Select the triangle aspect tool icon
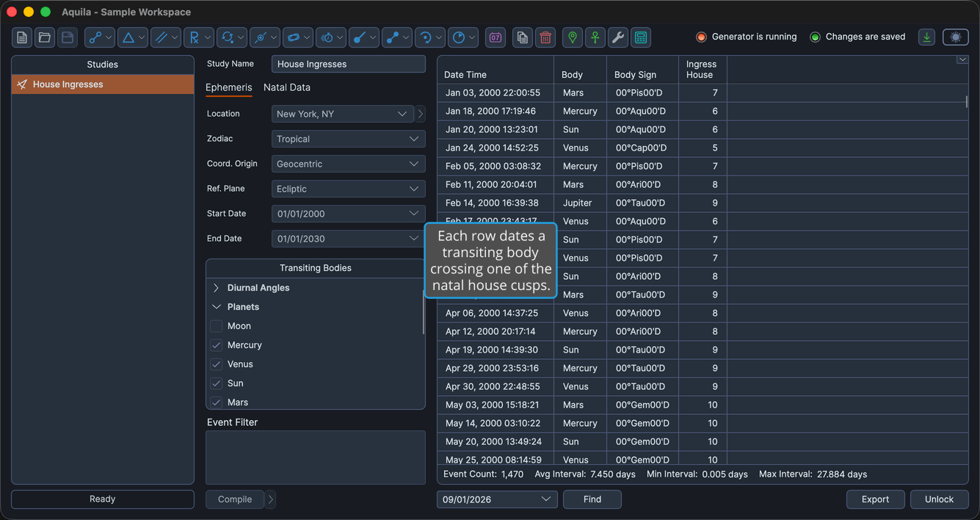980x520 pixels. 128,37
